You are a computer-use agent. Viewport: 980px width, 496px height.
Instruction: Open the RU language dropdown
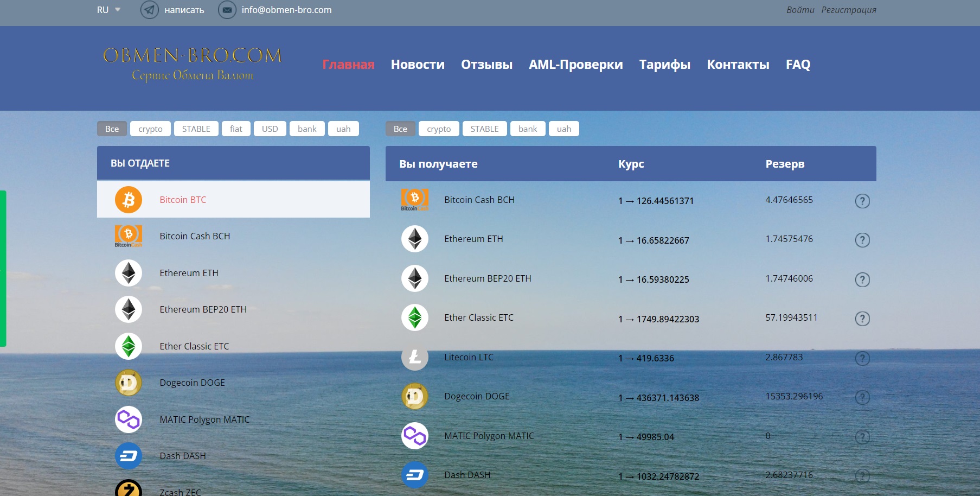[x=108, y=10]
